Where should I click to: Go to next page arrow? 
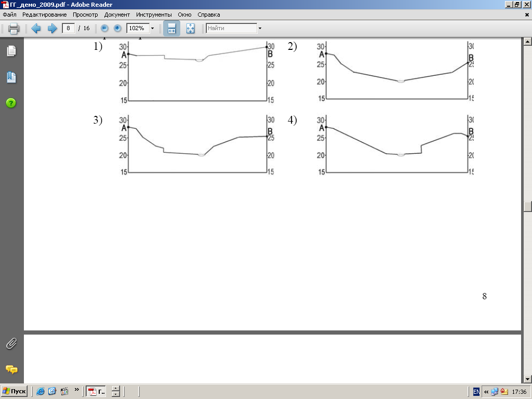52,28
